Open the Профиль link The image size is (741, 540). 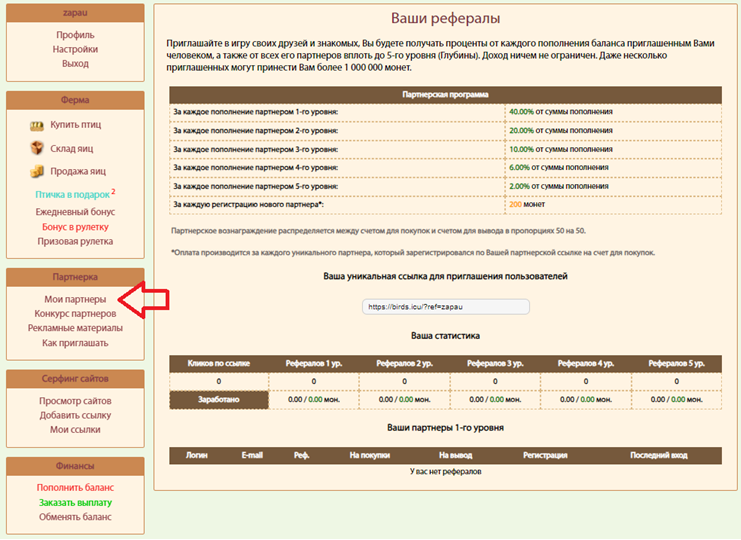click(x=75, y=35)
